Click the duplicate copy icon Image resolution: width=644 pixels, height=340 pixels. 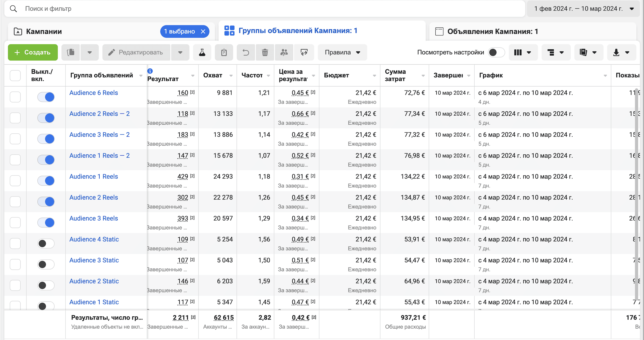click(x=71, y=52)
